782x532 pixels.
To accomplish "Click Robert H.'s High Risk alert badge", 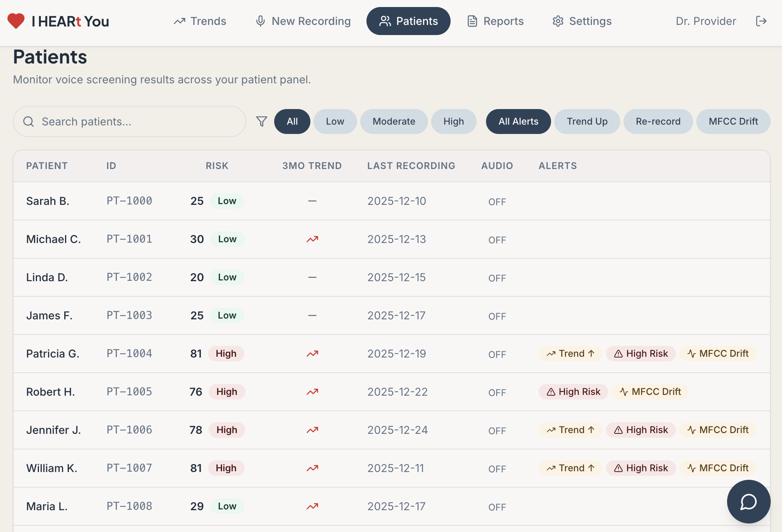I will click(573, 392).
